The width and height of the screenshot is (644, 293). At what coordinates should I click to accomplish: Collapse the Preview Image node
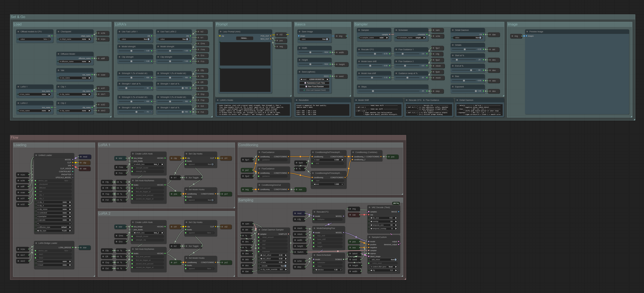527,32
